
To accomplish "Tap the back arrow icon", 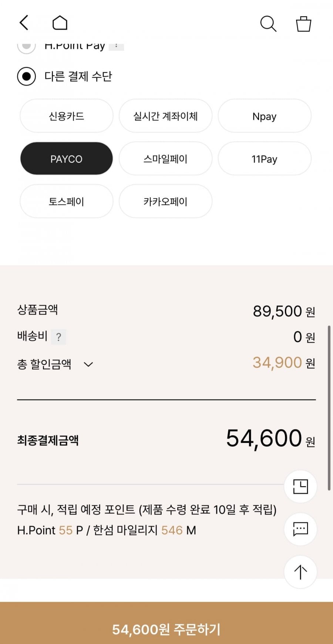I will click(x=24, y=23).
